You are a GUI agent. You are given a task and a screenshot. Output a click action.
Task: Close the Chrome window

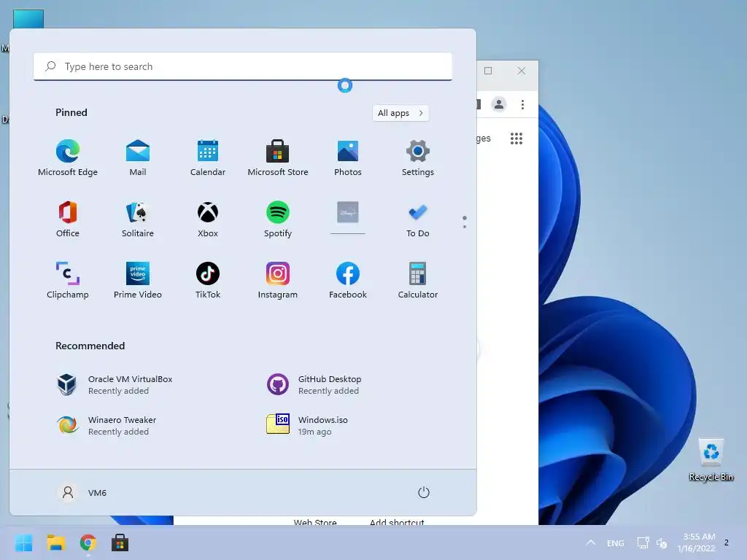pos(521,71)
